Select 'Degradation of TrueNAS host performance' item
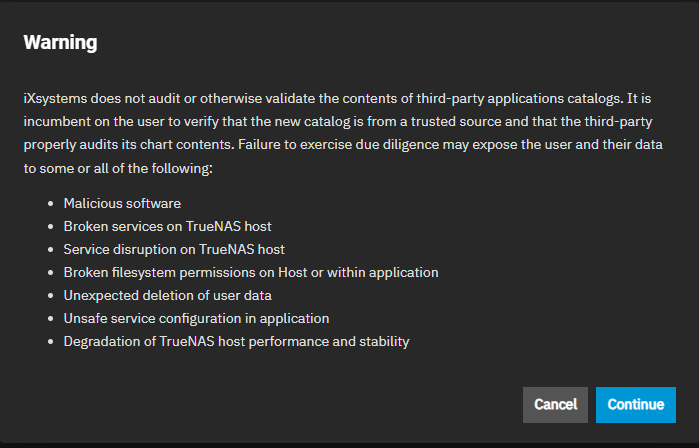This screenshot has height=448, width=699. pos(236,341)
